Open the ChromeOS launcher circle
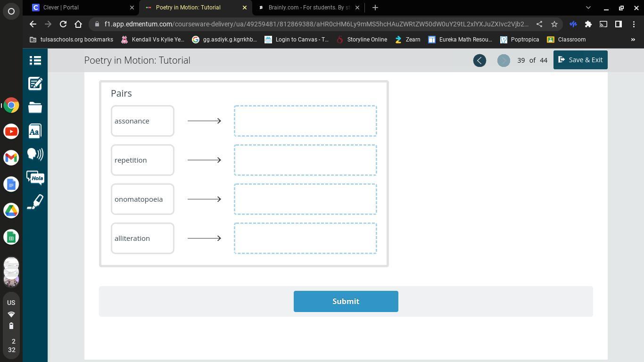This screenshot has width=644, height=362. tap(11, 11)
